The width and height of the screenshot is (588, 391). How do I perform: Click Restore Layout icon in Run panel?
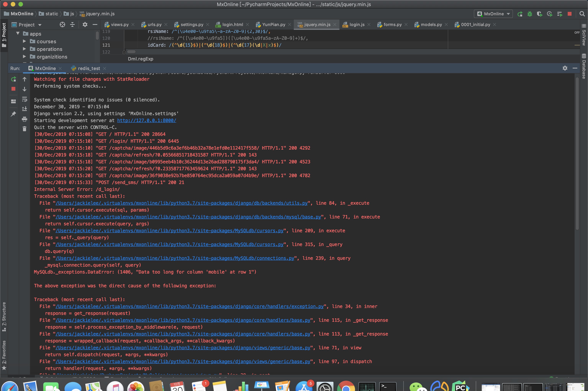point(13,101)
